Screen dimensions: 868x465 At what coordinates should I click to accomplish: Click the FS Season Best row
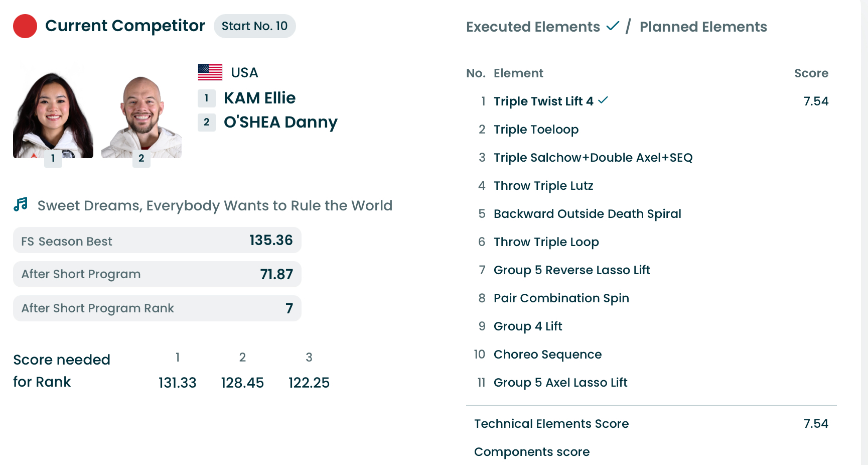(x=157, y=240)
